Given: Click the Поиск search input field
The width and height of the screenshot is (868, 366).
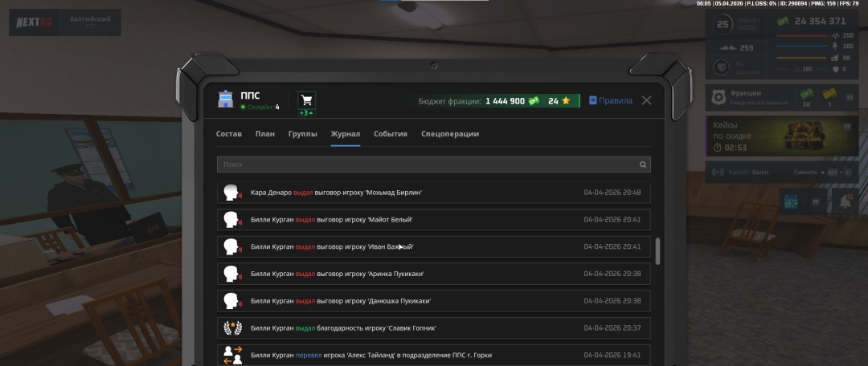Looking at the screenshot, I should (x=426, y=165).
